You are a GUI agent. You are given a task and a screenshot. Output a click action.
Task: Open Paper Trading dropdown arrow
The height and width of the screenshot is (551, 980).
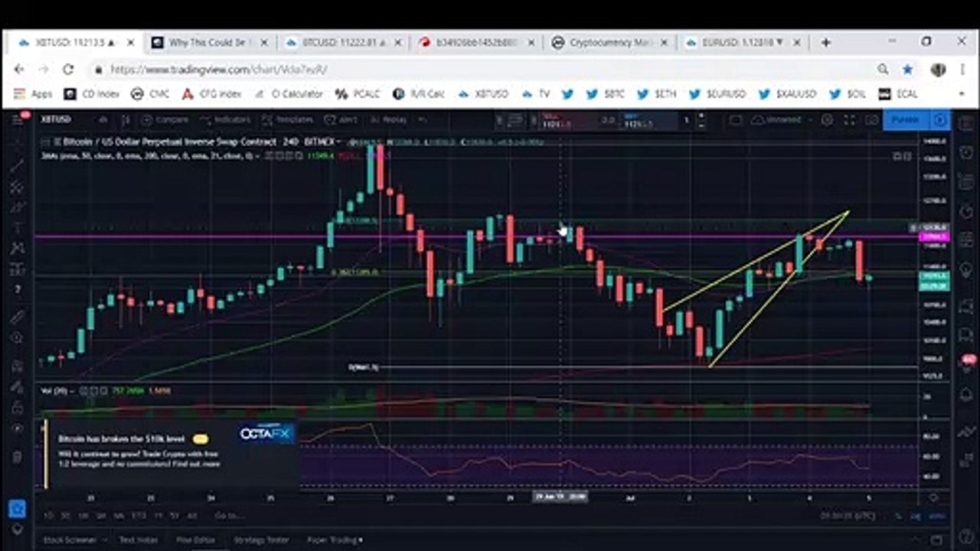coord(360,540)
